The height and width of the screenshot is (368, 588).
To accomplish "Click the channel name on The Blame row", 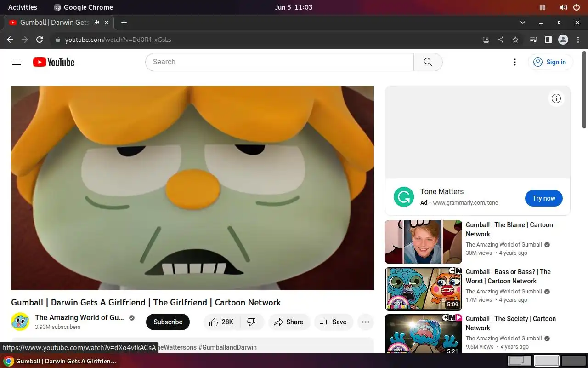I will click(504, 245).
